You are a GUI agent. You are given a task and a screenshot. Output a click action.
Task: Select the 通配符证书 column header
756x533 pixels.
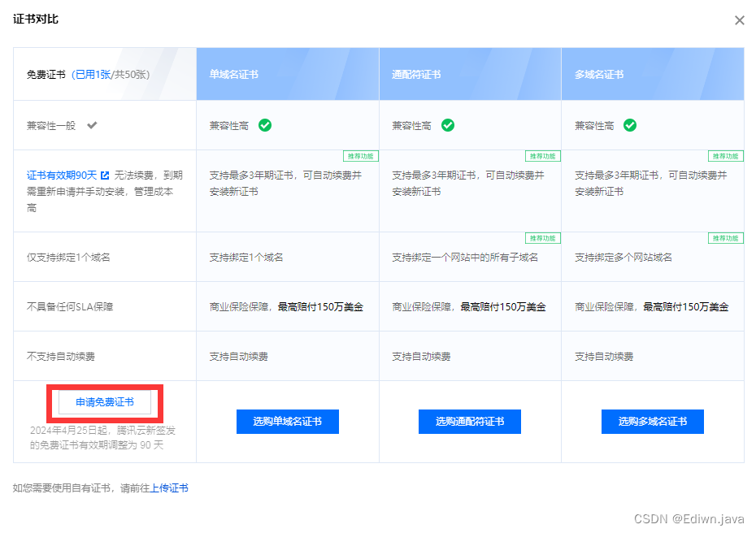pos(470,74)
